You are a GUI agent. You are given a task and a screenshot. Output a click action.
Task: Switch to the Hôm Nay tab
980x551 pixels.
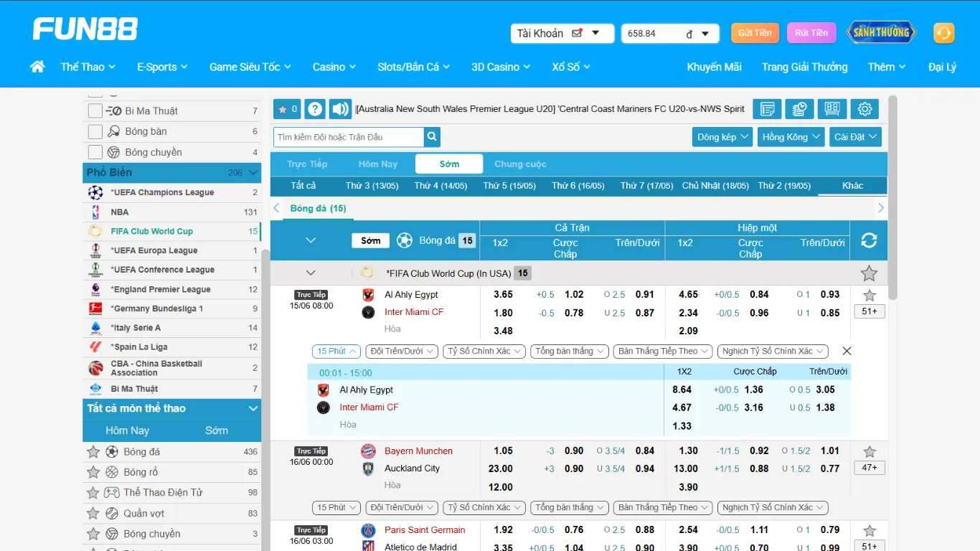pyautogui.click(x=378, y=164)
